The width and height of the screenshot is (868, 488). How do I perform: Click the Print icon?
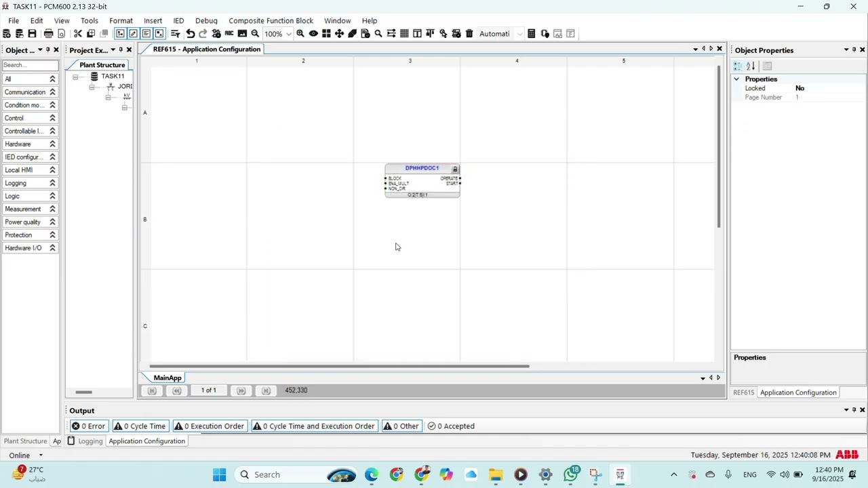pos(48,34)
